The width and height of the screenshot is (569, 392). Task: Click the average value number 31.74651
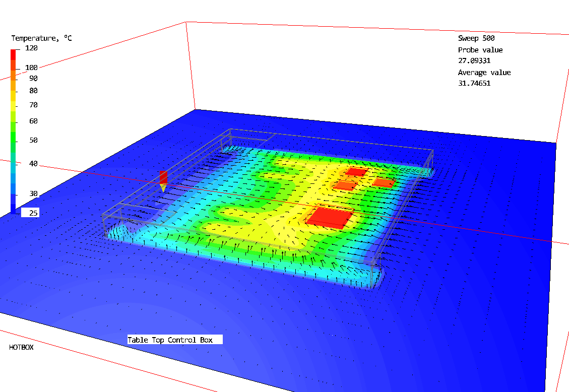click(474, 84)
